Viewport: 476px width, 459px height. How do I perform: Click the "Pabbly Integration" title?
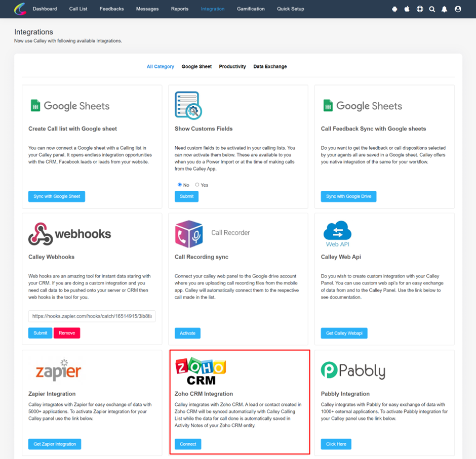tap(345, 394)
